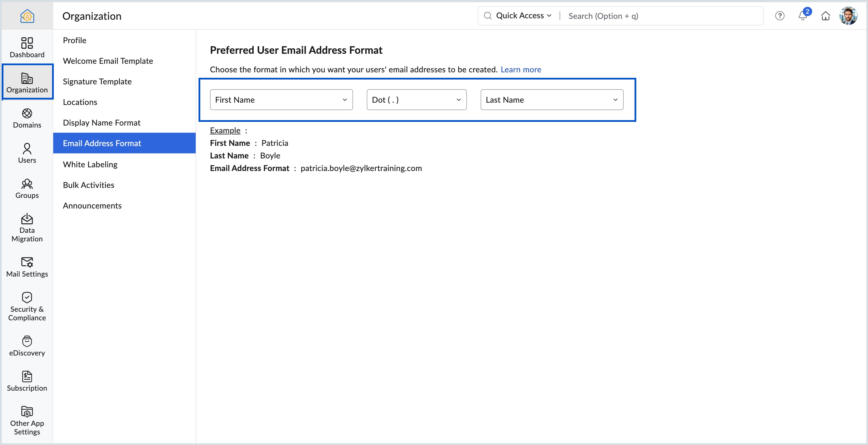
Task: Open the Dashboard icon in sidebar
Action: tap(27, 43)
